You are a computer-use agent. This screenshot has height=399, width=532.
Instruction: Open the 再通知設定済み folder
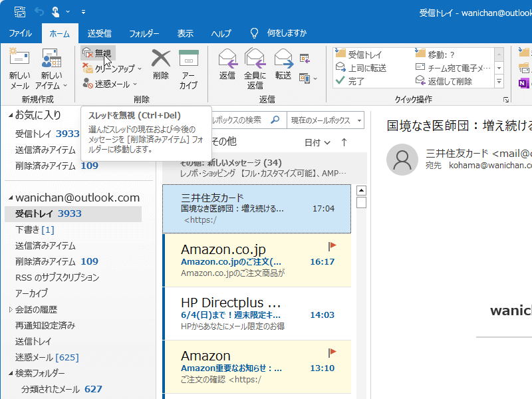point(45,325)
